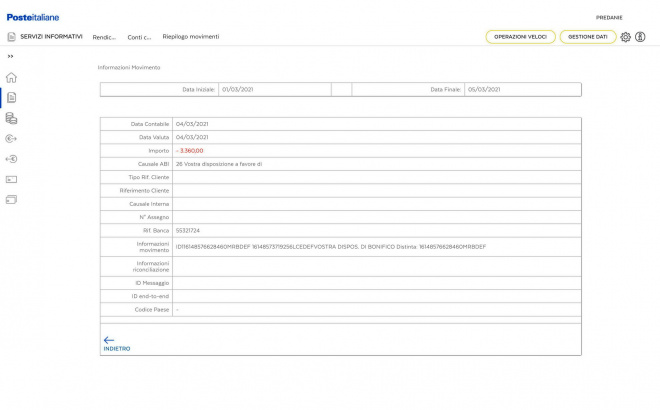Click the Posteitaliane logo

33,17
